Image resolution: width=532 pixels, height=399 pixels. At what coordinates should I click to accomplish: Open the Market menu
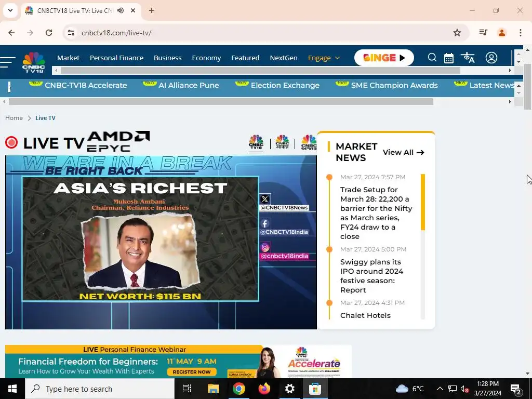(68, 58)
